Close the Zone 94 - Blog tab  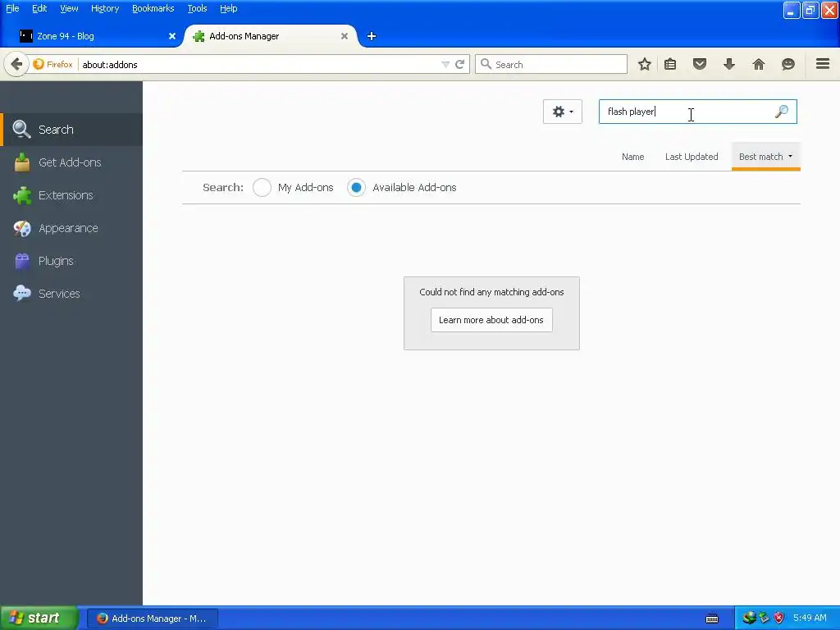(172, 36)
